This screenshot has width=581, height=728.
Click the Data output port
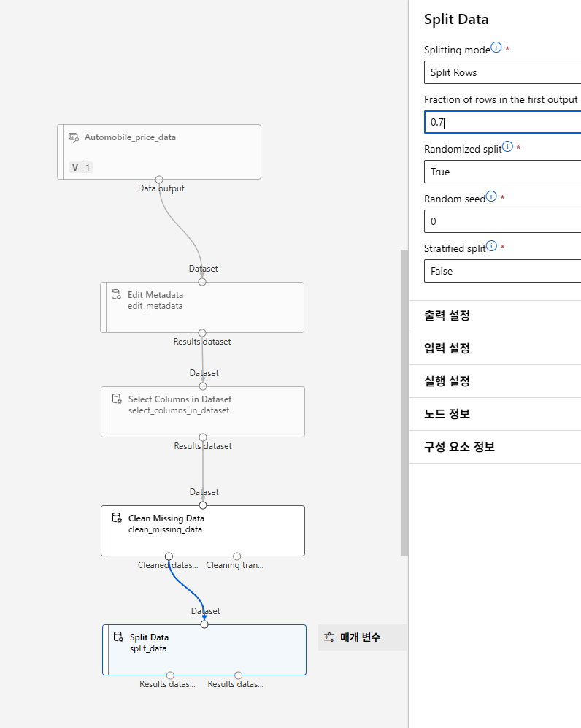tap(159, 180)
